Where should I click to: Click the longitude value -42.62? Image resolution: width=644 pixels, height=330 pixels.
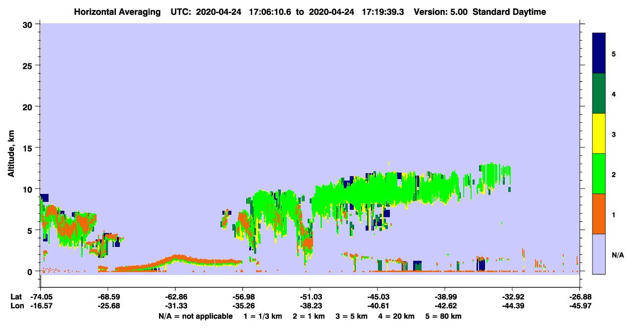pyautogui.click(x=445, y=306)
